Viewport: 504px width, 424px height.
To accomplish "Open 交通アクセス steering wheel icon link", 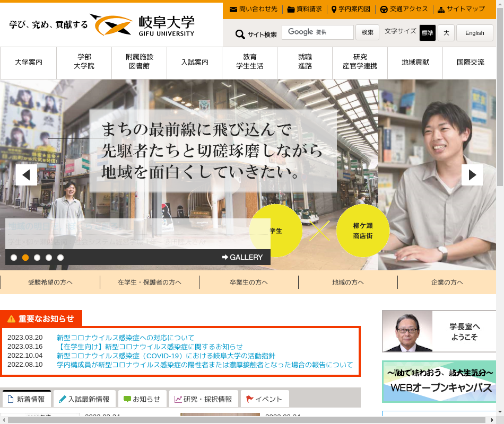I will (384, 10).
